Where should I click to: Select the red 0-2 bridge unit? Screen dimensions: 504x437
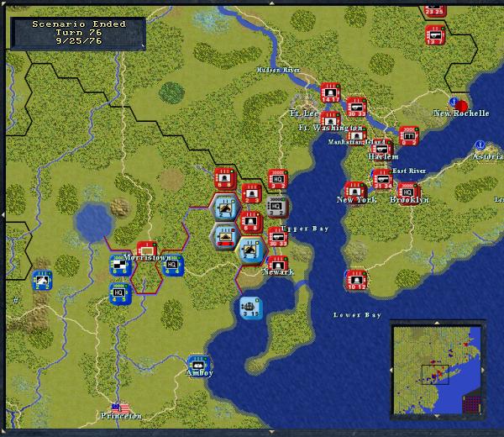tap(409, 135)
